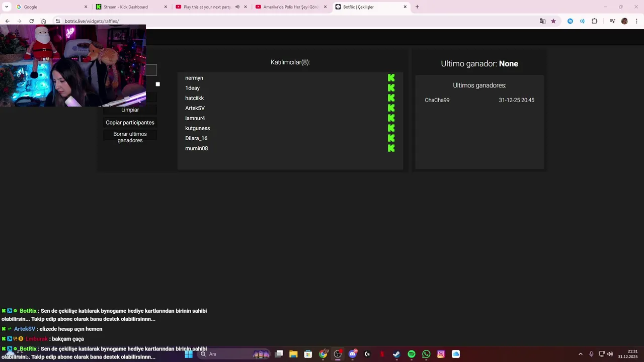Open the OBS Studio taskbar icon
Image resolution: width=644 pixels, height=362 pixels.
[338, 354]
